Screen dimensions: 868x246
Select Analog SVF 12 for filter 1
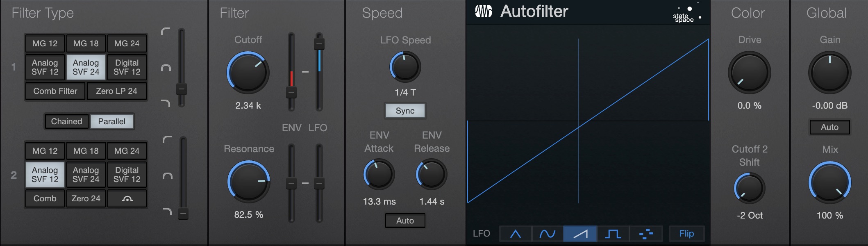(45, 67)
